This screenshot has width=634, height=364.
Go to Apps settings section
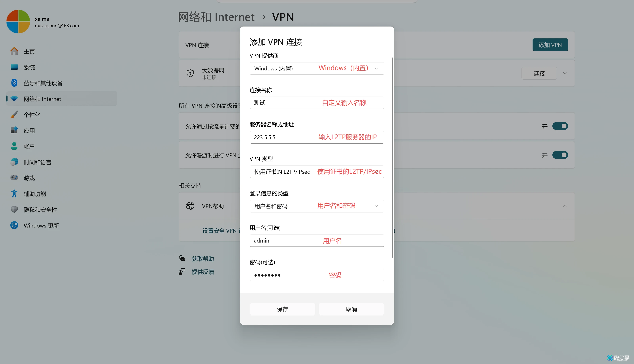(29, 131)
